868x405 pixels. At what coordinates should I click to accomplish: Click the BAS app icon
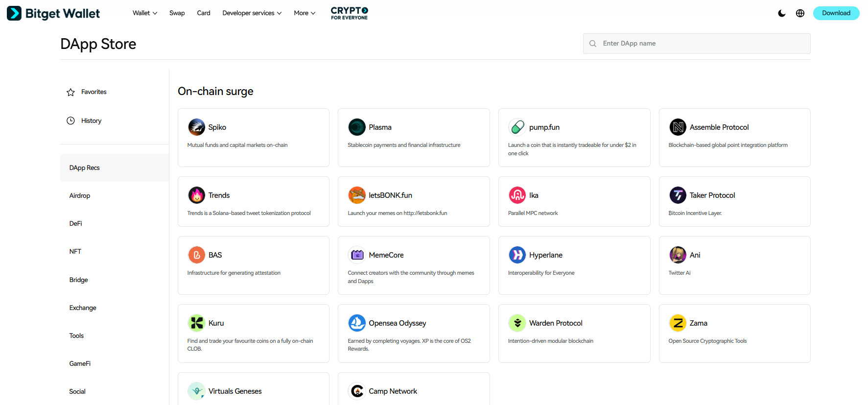[196, 255]
